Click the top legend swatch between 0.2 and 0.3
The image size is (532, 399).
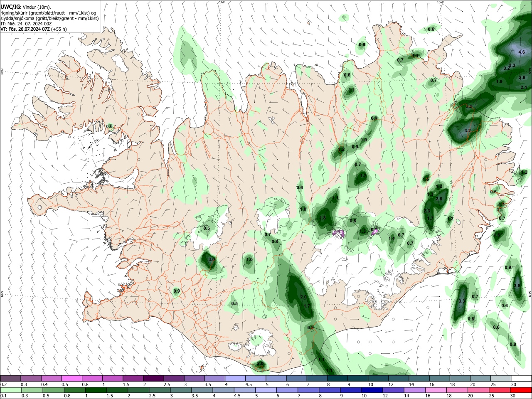pos(10,379)
